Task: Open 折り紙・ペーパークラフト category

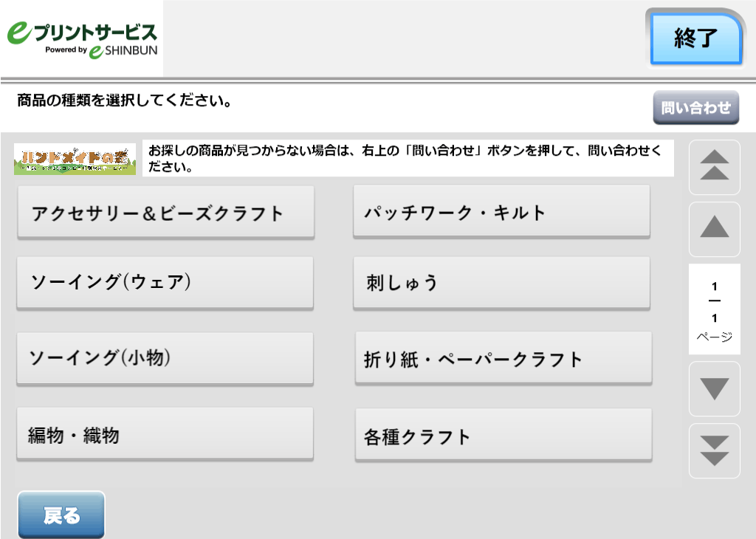Action: (502, 358)
